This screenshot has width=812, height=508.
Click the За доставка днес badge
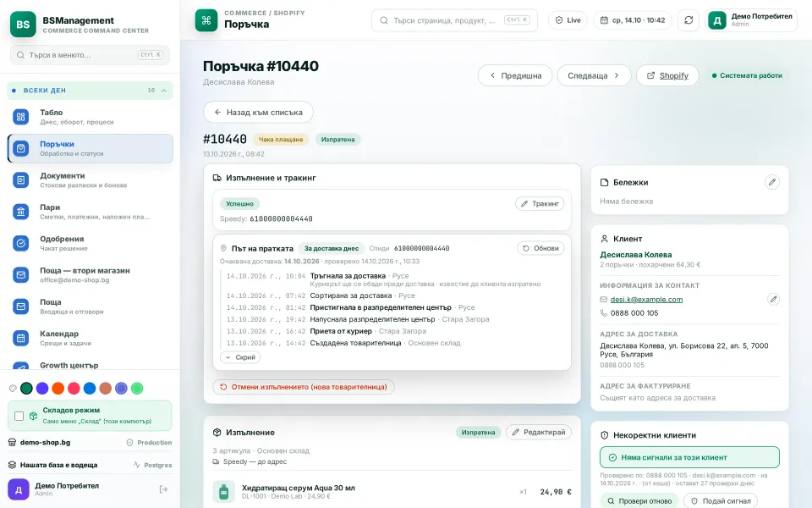point(332,248)
